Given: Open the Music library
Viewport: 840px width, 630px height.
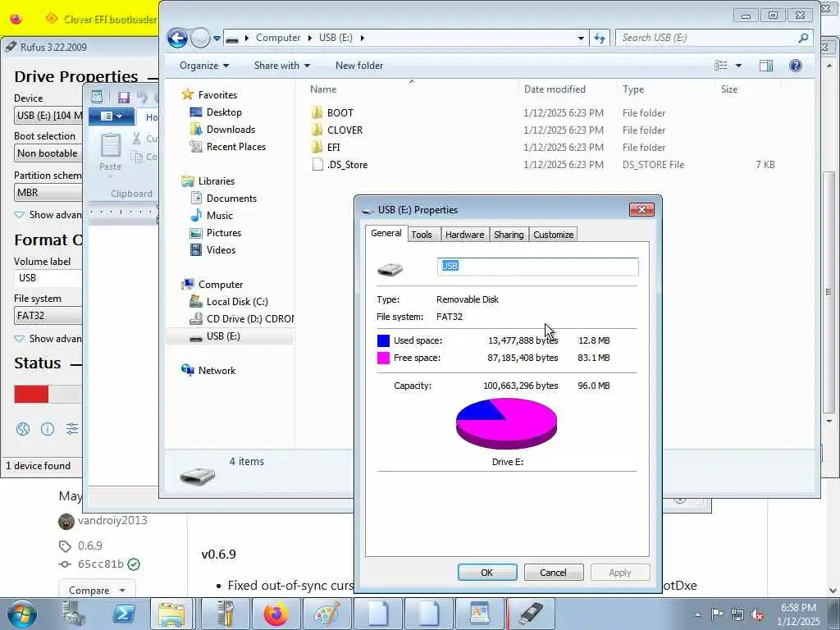Looking at the screenshot, I should 219,216.
